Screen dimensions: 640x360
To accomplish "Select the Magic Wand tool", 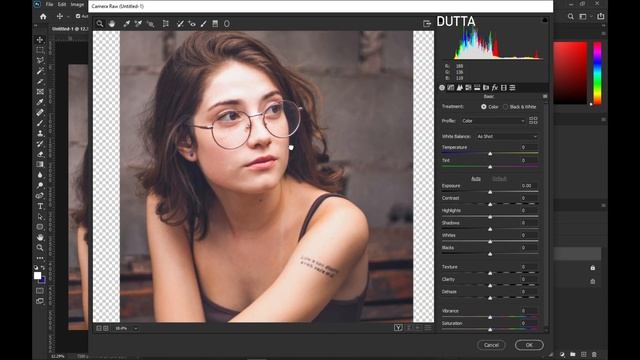I will point(40,71).
